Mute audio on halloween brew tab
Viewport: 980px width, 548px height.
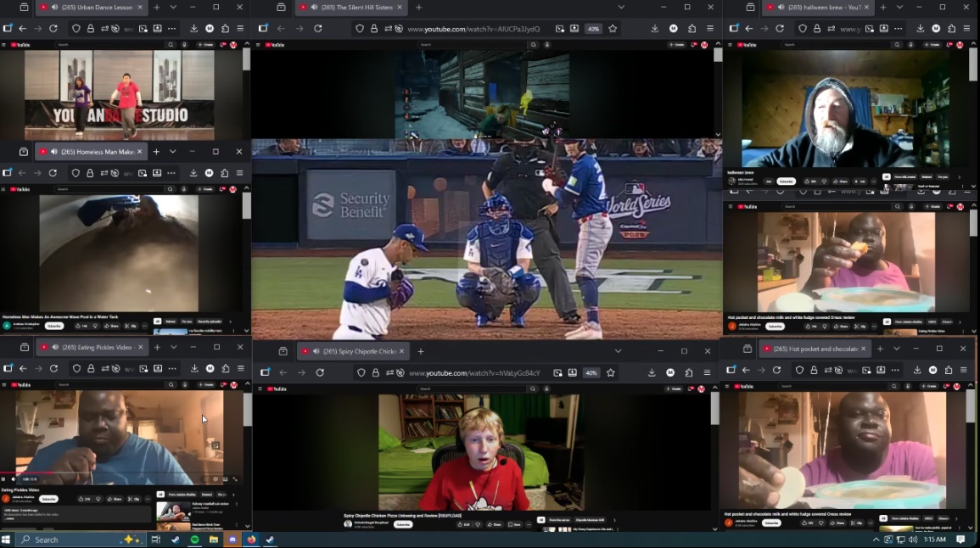tap(781, 8)
